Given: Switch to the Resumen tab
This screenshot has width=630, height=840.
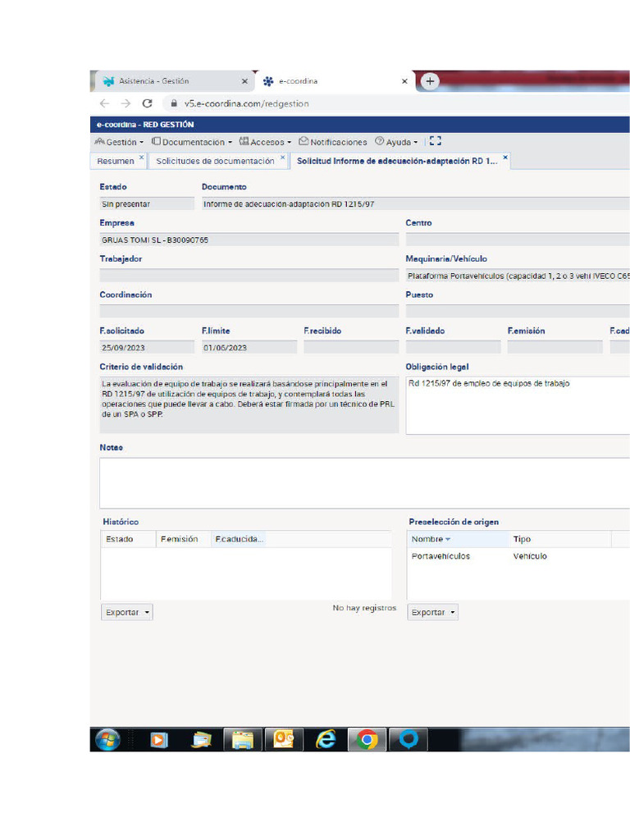Looking at the screenshot, I should point(115,162).
